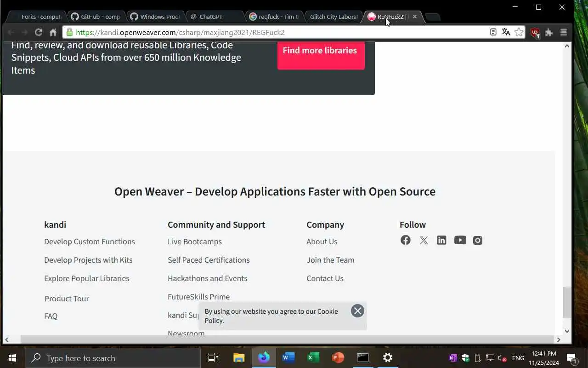Open the Develop Custom Functions link
Image resolution: width=588 pixels, height=368 pixels.
[90, 241]
